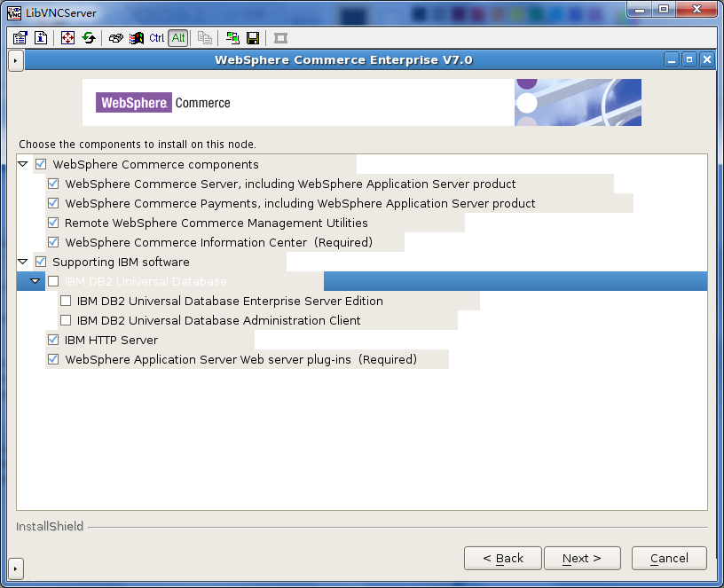Click the small arrow button at bottom-left corner
Screen dimensions: 724x588
(16, 568)
